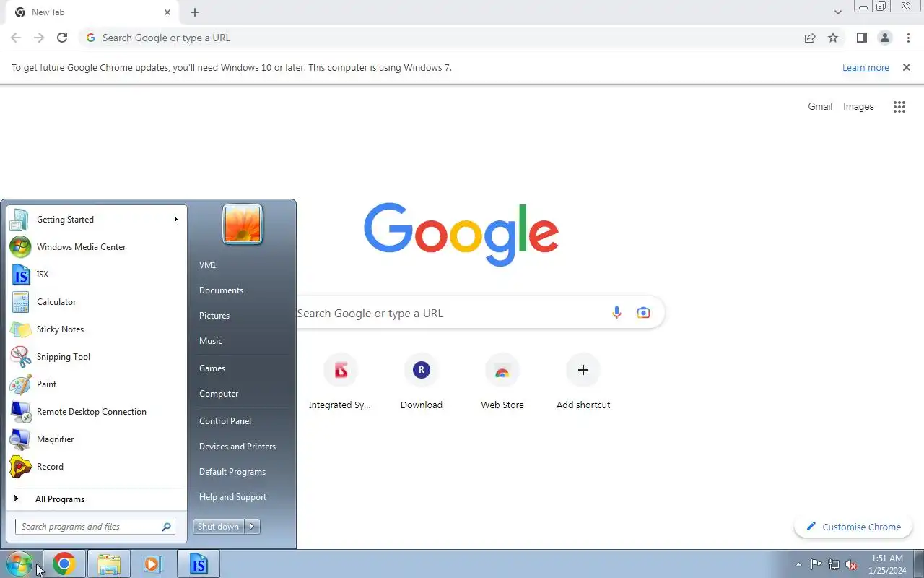Open Paint from the Start menu

click(96, 384)
